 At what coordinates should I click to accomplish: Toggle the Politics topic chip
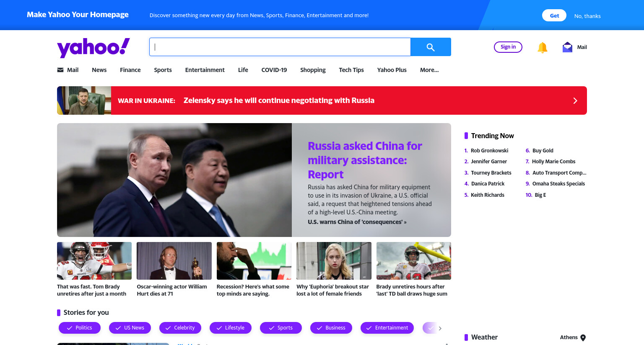[x=80, y=328]
